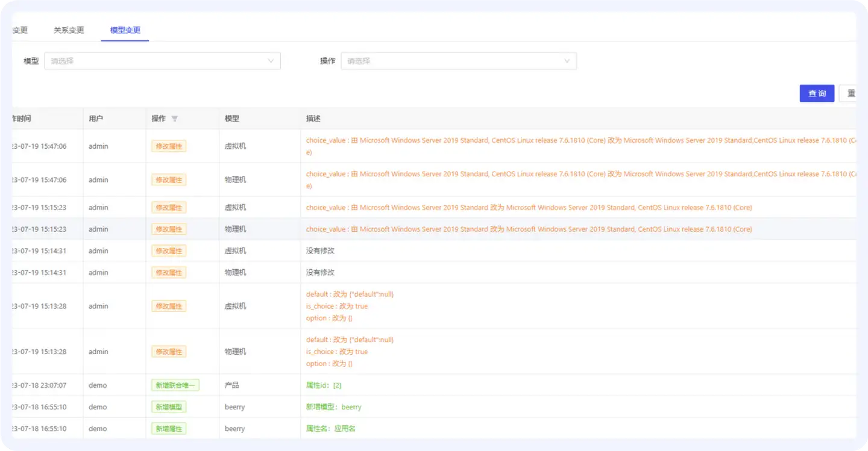Click the filter icon in 操作 column header
The image size is (868, 451).
tap(175, 119)
